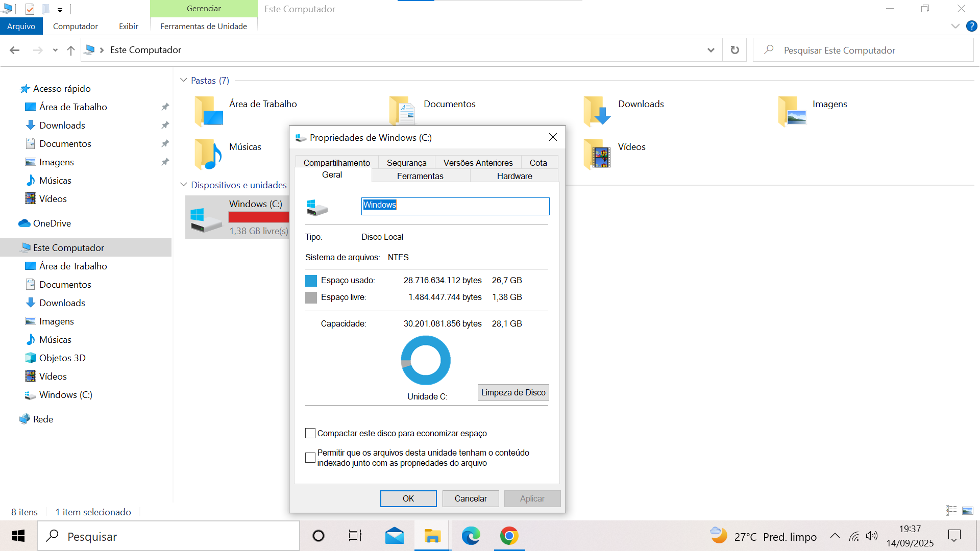Click the Back navigation arrow
Screen dimensions: 980x551
[x=14, y=50]
